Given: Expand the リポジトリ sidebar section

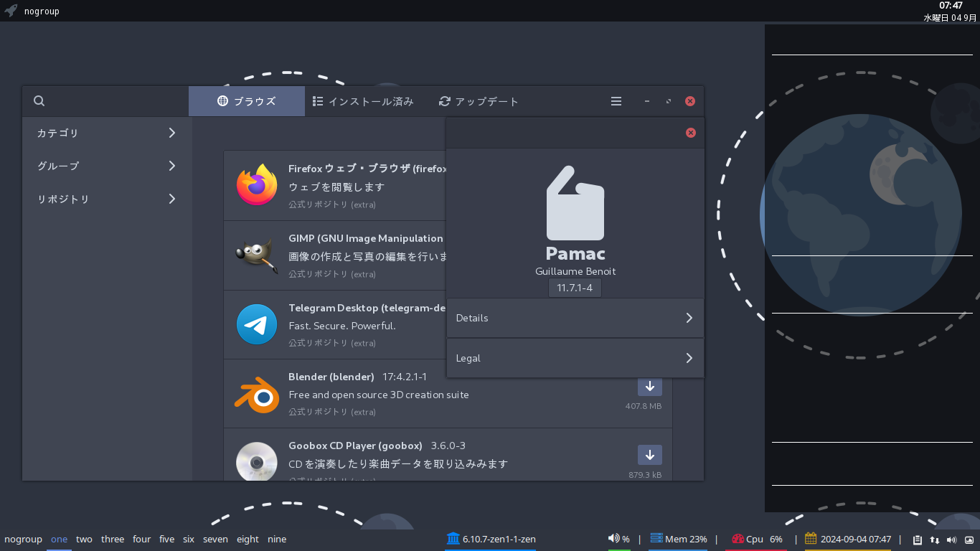Looking at the screenshot, I should click(x=108, y=199).
